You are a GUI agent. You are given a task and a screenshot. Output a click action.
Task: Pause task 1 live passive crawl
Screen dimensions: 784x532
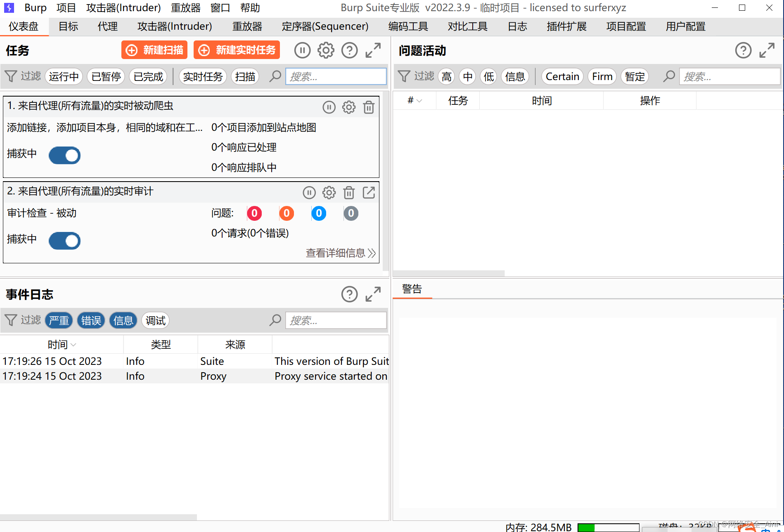pyautogui.click(x=329, y=107)
